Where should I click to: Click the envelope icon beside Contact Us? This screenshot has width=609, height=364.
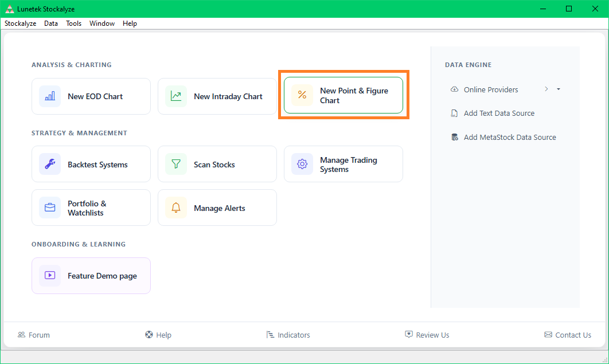[x=548, y=335]
